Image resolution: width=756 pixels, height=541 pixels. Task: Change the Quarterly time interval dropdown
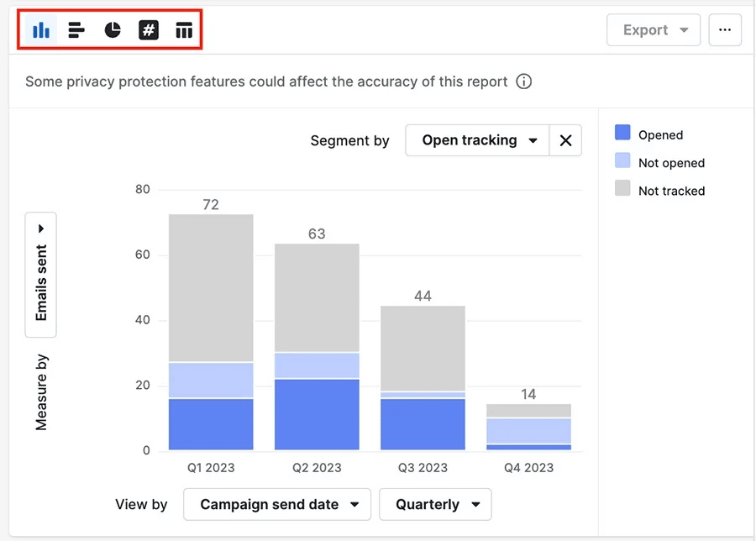click(434, 504)
